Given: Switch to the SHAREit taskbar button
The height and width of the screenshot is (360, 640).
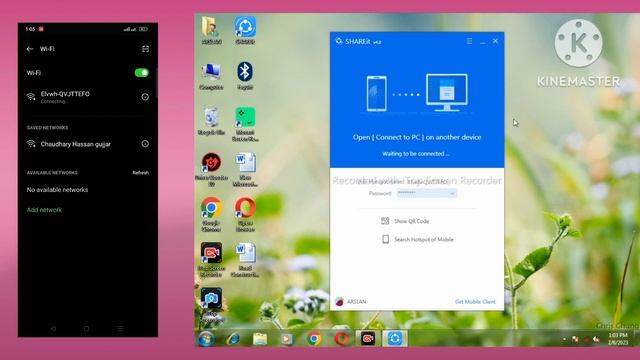Looking at the screenshot, I should (x=395, y=339).
